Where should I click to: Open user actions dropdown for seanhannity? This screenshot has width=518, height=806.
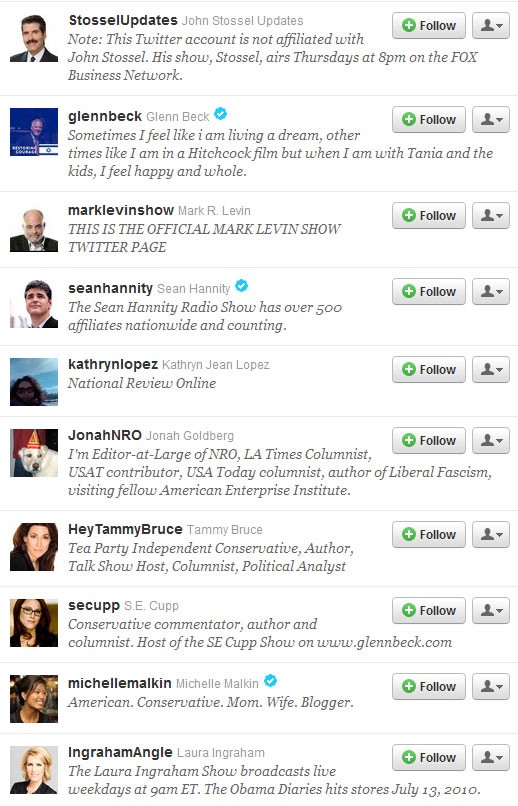(491, 291)
